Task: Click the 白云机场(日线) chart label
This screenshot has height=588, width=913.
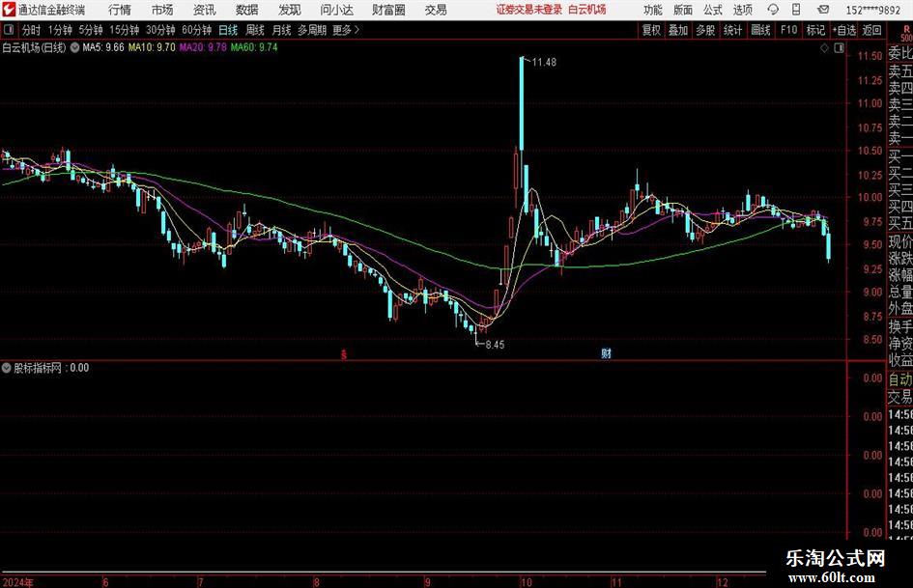Action: [35, 47]
